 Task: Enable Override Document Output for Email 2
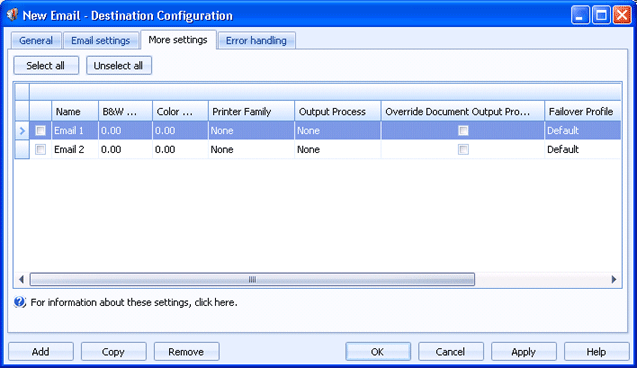[463, 149]
